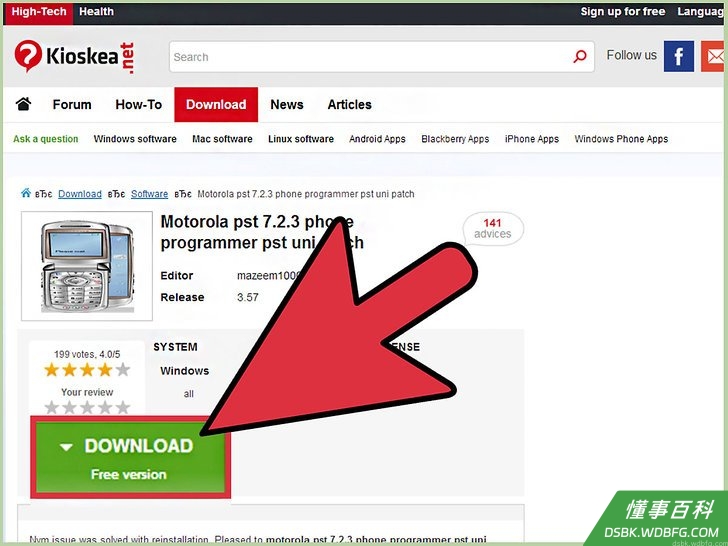Click the search magnifier icon
The height and width of the screenshot is (546, 728).
(x=579, y=57)
